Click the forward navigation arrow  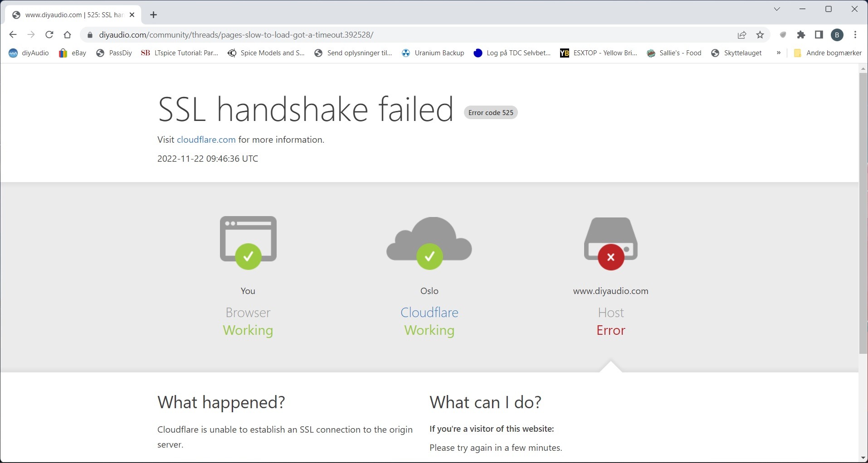click(31, 35)
